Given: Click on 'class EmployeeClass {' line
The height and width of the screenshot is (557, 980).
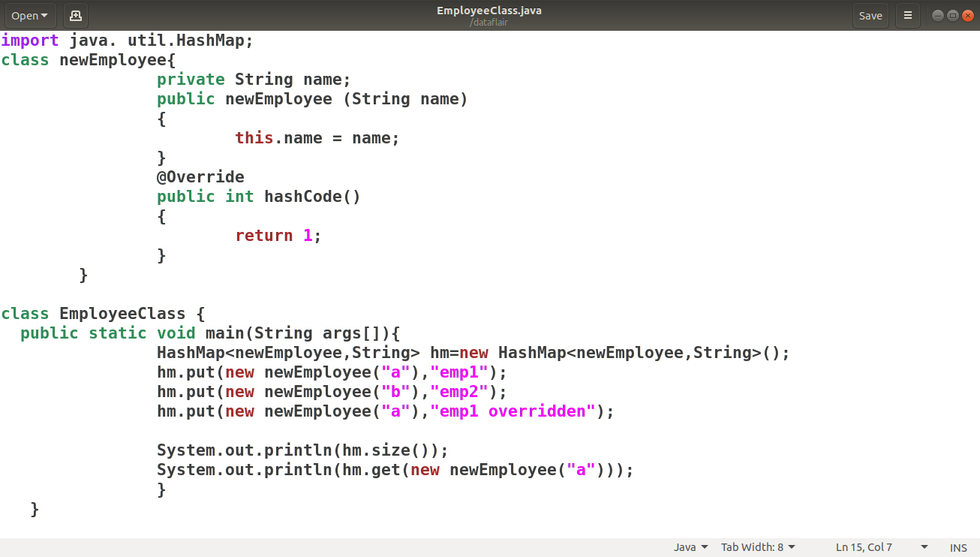Looking at the screenshot, I should (104, 314).
